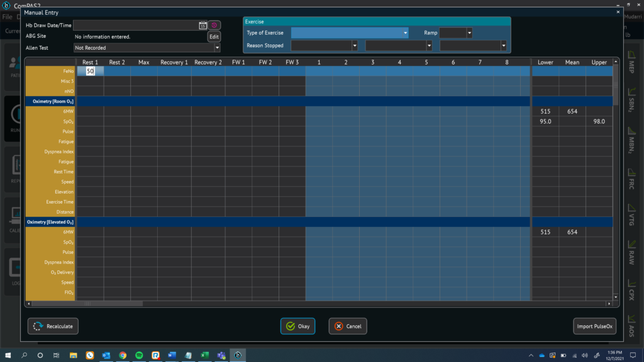This screenshot has height=362, width=644.
Task: Click the Cancel button
Action: tap(348, 326)
